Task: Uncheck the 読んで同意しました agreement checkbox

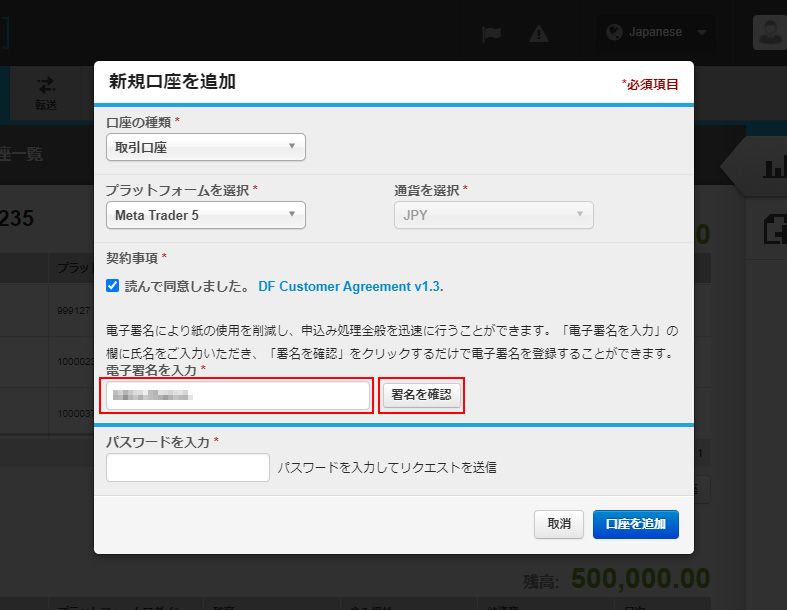Action: coord(113,286)
